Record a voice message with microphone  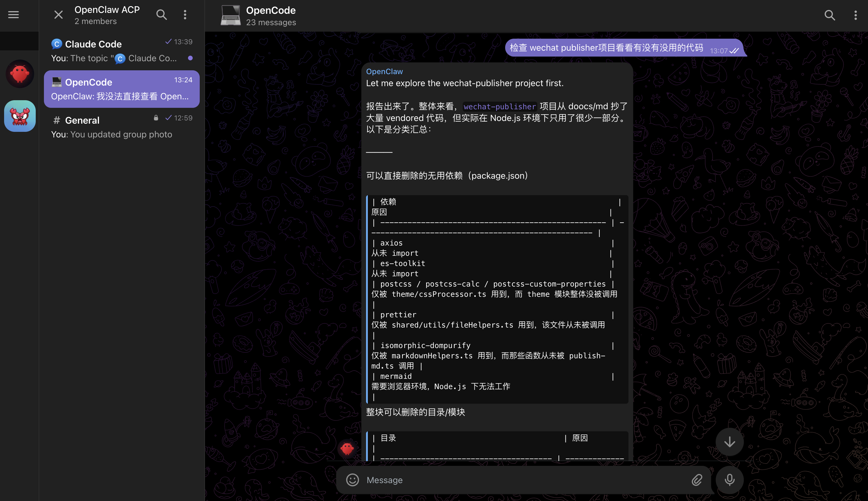[x=729, y=480]
